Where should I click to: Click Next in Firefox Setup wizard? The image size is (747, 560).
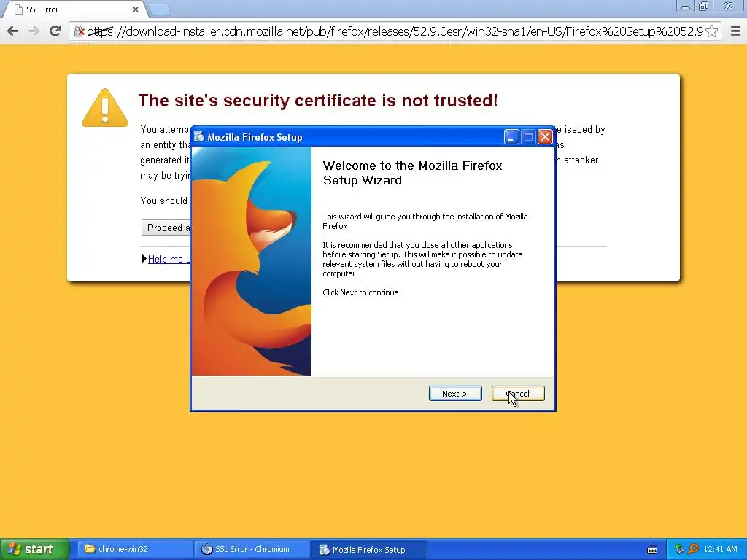tap(455, 394)
